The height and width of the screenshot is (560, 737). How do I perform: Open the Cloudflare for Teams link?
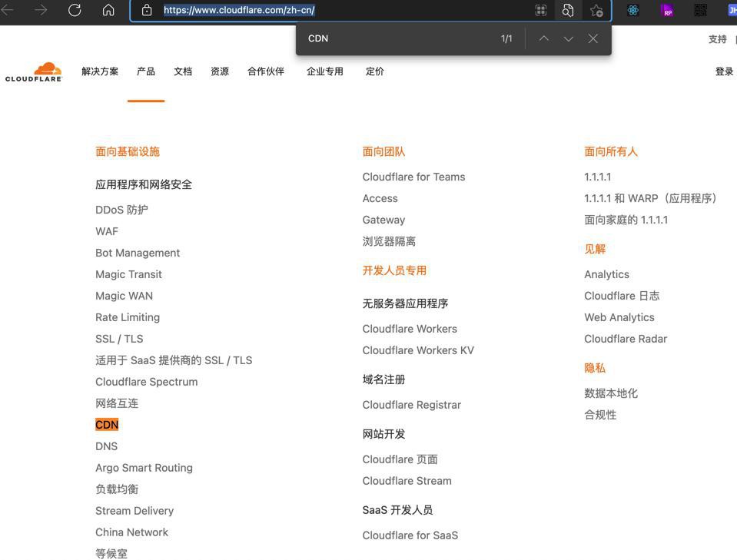click(413, 177)
